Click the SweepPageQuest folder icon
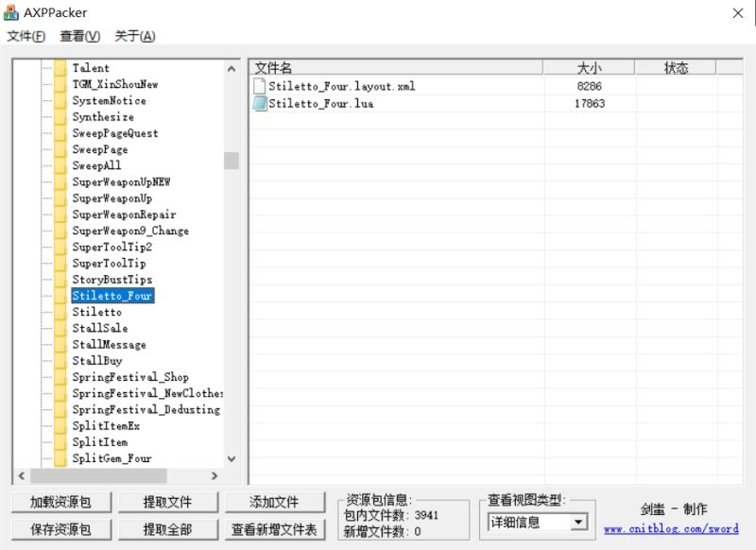Screen dimensions: 756x550 (x=60, y=133)
